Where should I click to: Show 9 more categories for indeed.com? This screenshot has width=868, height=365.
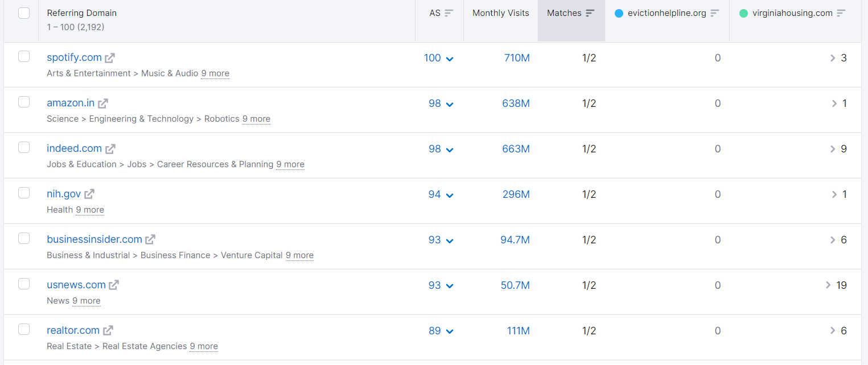[290, 164]
